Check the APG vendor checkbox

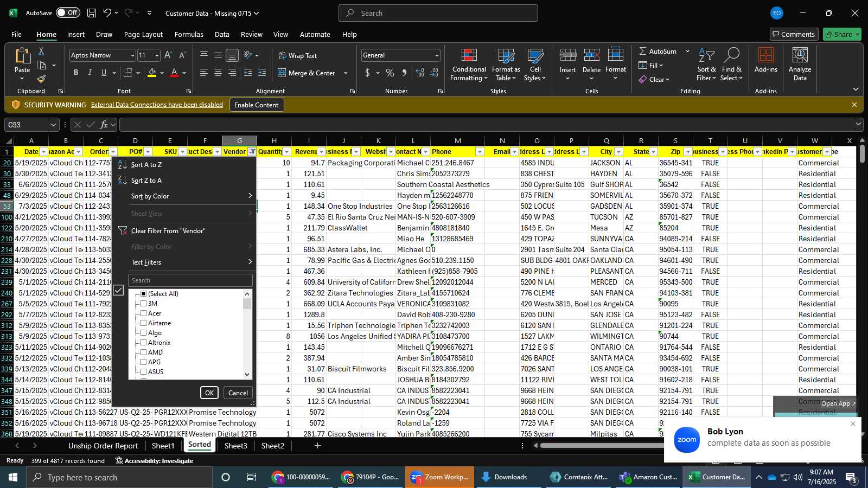pyautogui.click(x=144, y=362)
